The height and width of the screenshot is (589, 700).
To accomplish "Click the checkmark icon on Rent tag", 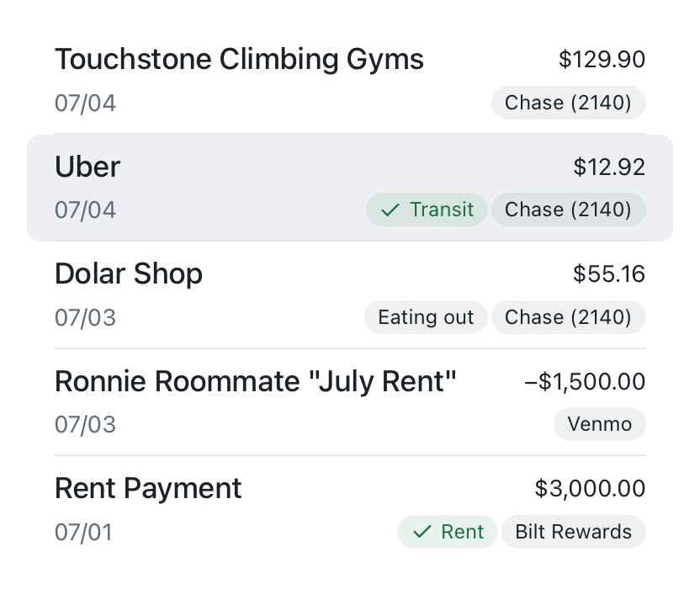I will click(x=422, y=532).
